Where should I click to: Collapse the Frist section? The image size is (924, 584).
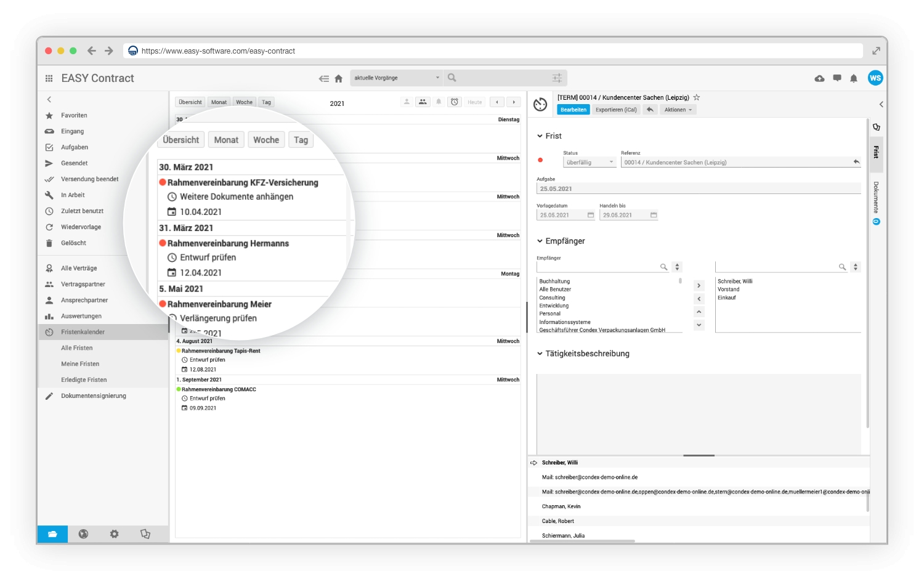(x=540, y=136)
